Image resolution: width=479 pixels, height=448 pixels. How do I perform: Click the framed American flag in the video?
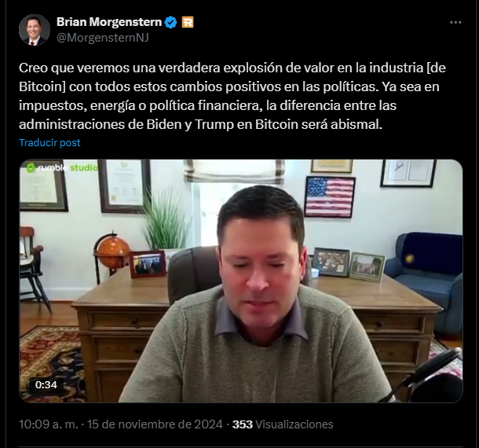click(x=330, y=197)
